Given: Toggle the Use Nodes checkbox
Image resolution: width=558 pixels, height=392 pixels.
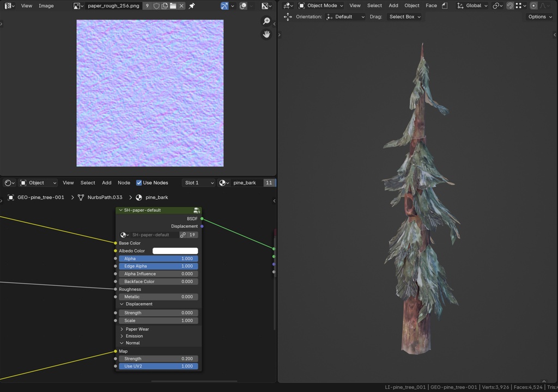Looking at the screenshot, I should click(x=139, y=183).
